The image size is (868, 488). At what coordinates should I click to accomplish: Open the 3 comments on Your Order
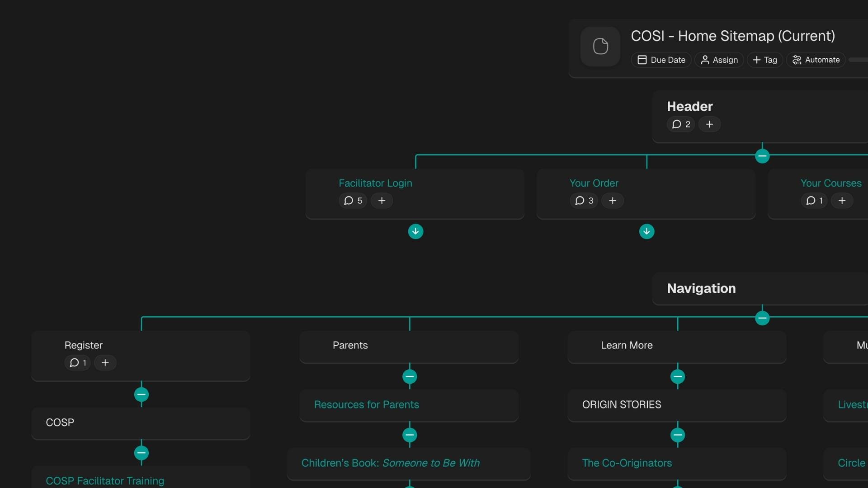pyautogui.click(x=584, y=201)
